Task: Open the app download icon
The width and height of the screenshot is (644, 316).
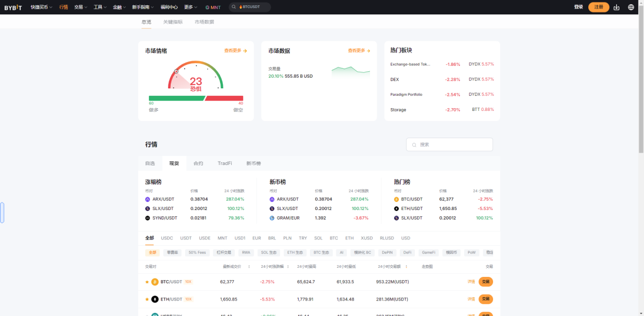Action: pos(616,7)
